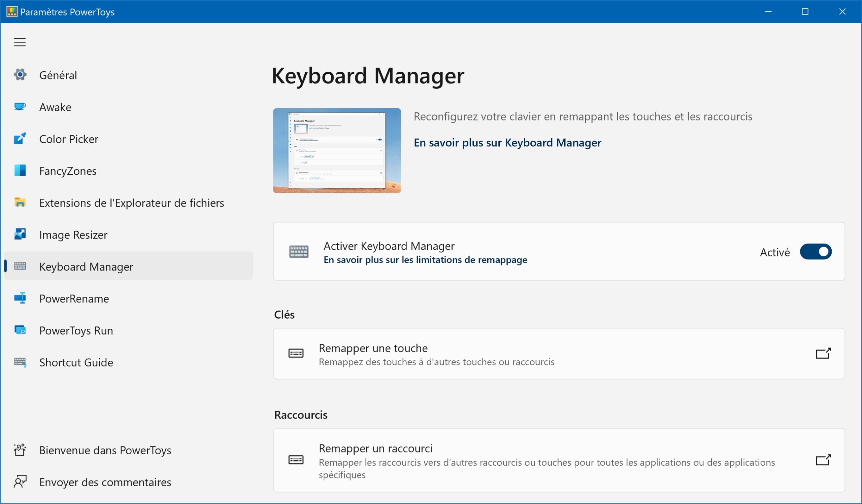
Task: Click the Awake coffee cup icon
Action: 20,107
